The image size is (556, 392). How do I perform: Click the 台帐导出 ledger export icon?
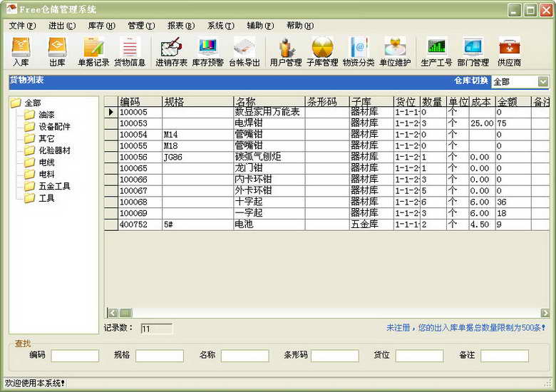click(244, 52)
